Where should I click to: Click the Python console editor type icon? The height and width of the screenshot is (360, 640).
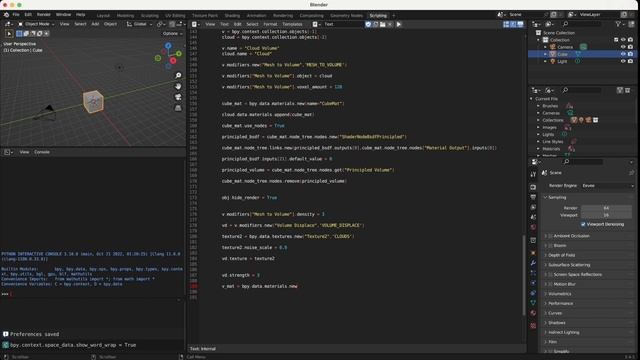[x=8, y=152]
